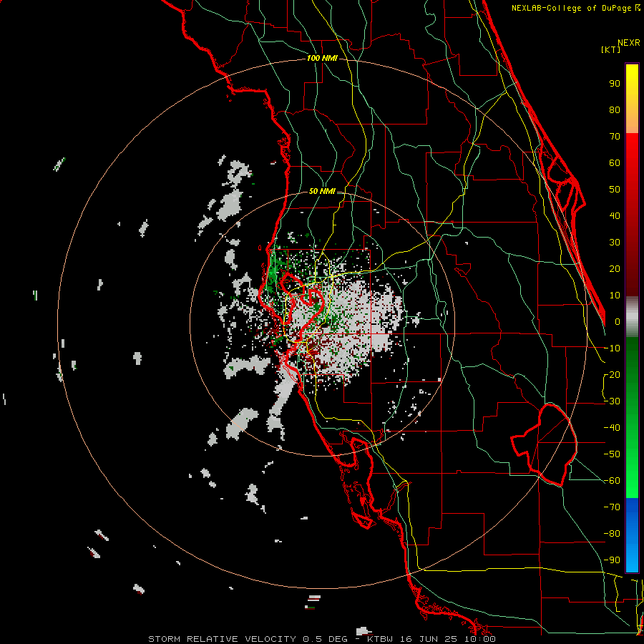
Task: Click the positive "20" value on the color scale
Action: coord(615,269)
